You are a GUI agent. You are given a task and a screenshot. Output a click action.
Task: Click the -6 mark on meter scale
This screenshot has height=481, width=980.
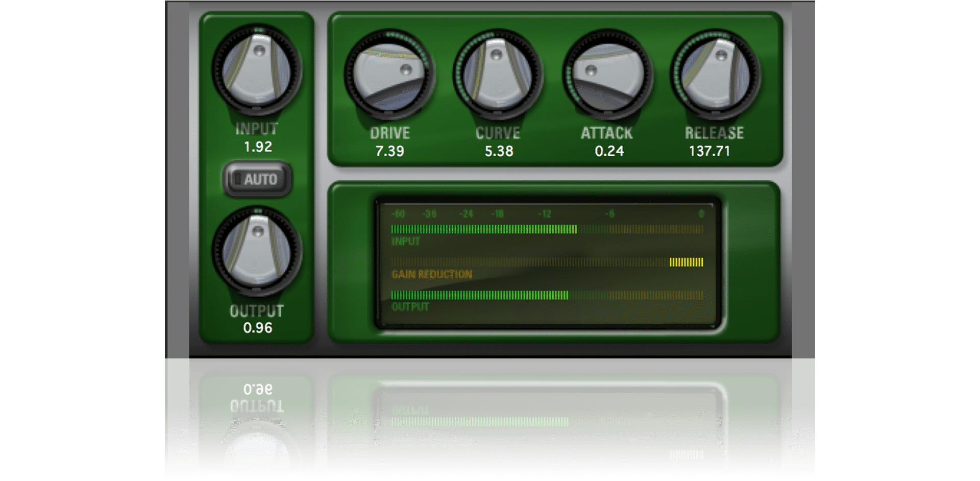pyautogui.click(x=609, y=214)
